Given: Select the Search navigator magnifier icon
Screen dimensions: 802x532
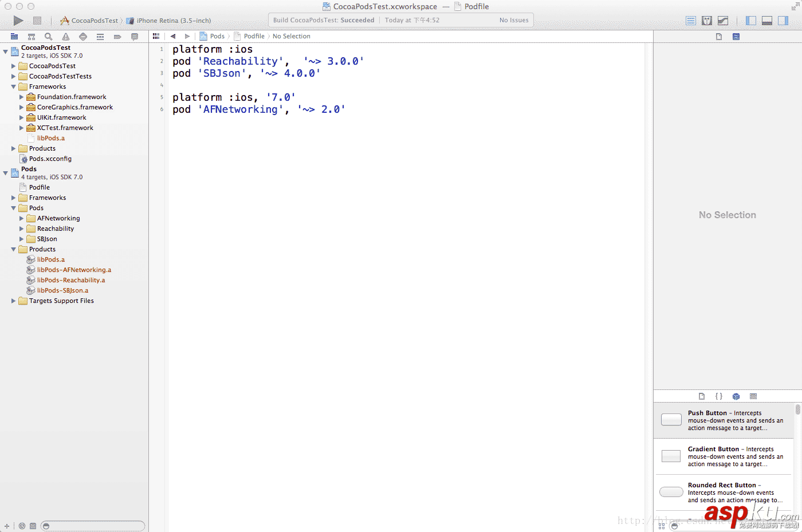Looking at the screenshot, I should pos(48,36).
